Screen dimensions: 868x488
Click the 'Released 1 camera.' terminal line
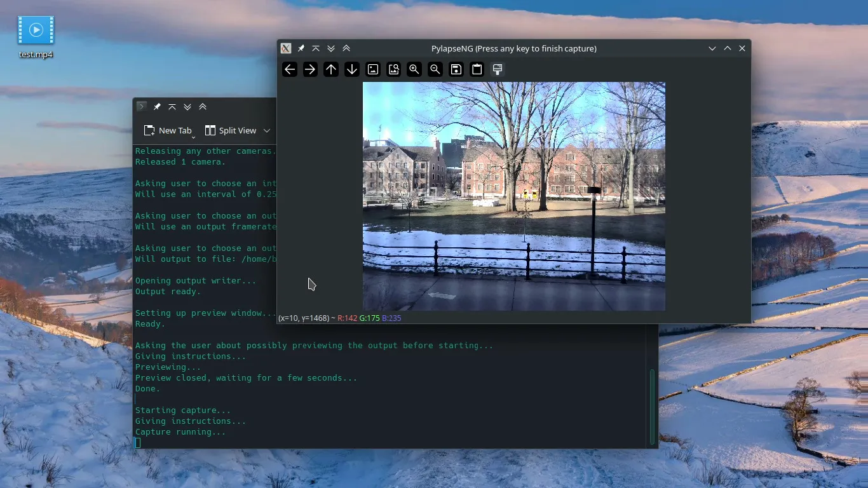click(x=180, y=162)
